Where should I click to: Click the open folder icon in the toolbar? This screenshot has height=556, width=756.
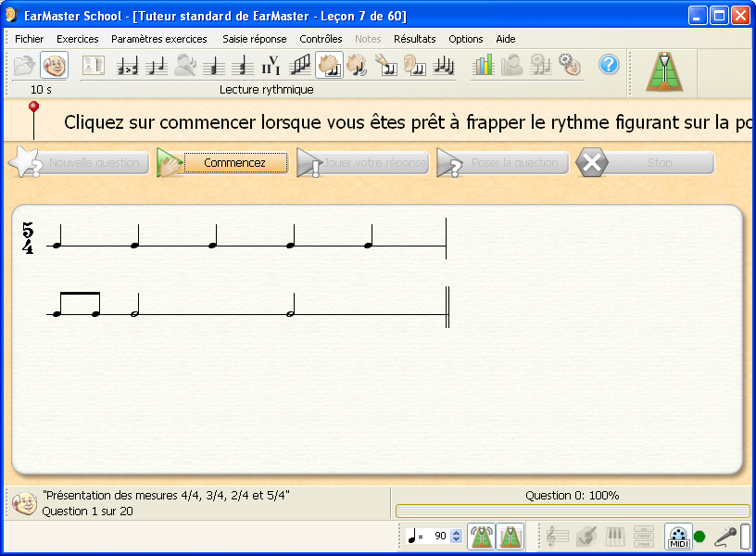pyautogui.click(x=24, y=65)
